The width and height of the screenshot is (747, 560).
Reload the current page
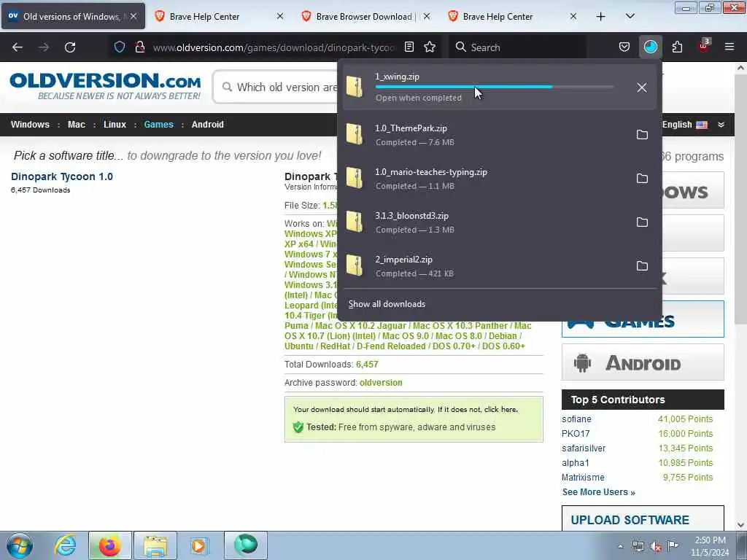70,47
